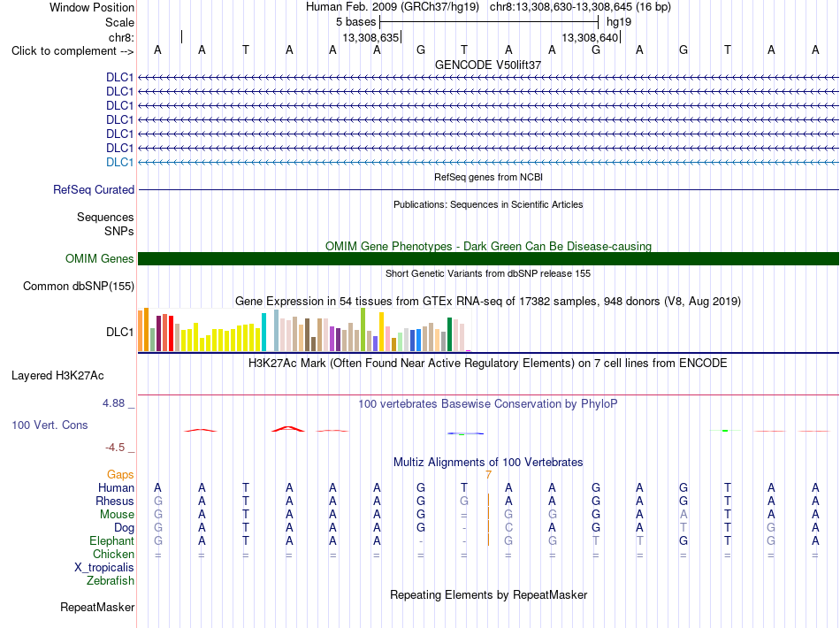The height and width of the screenshot is (628, 840).
Task: Select the light blue DLC1 transcript label
Action: click(x=119, y=163)
